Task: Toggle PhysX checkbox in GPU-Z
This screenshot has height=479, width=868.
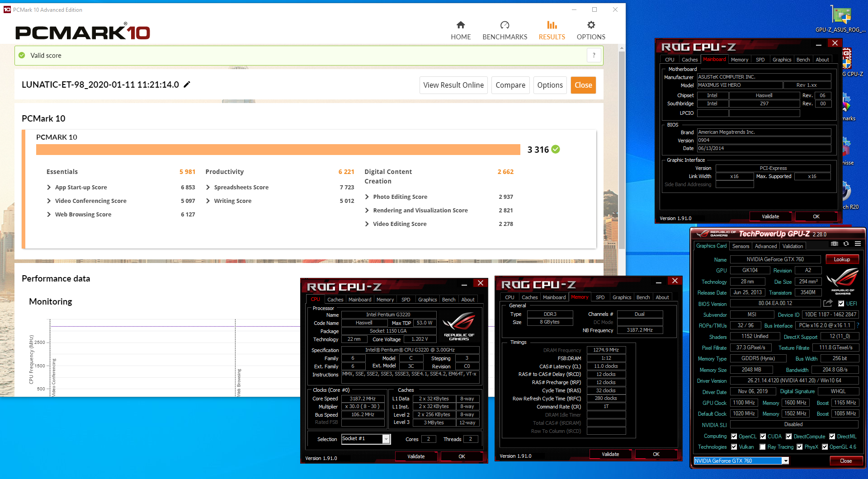Action: (800, 447)
